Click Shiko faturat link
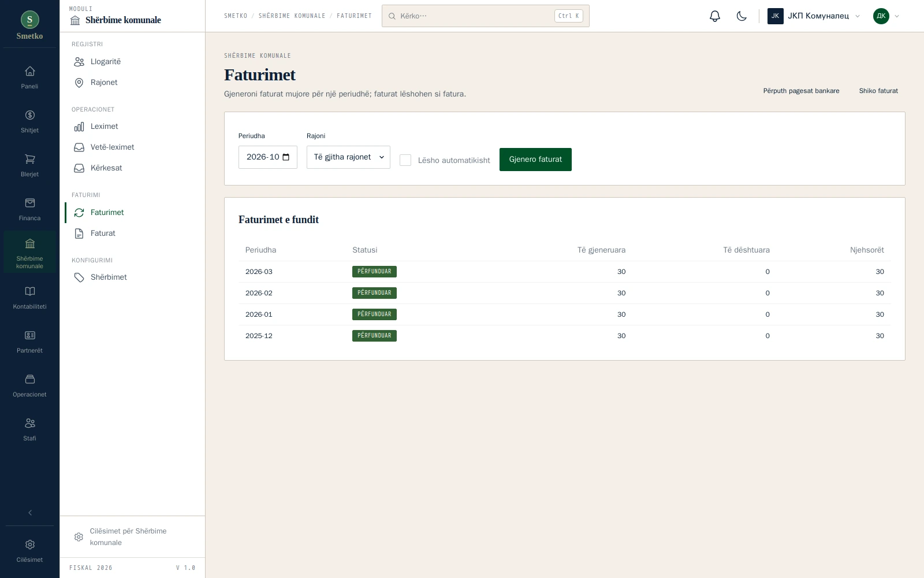The image size is (924, 578). click(878, 91)
